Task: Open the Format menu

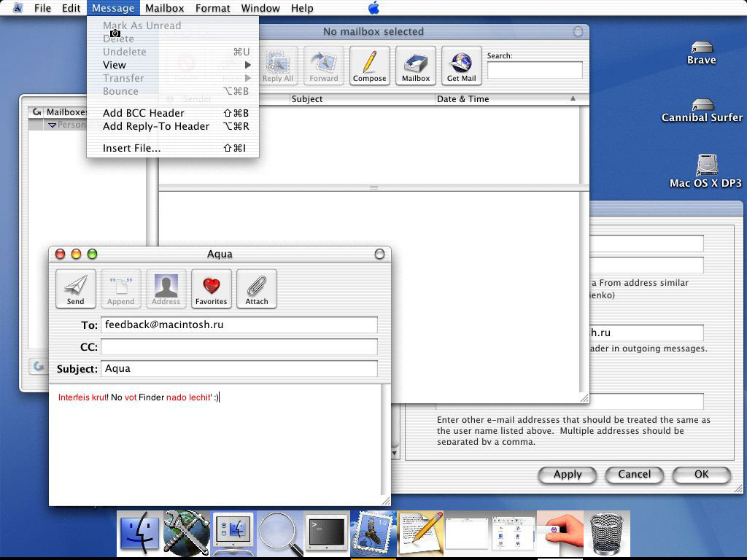Action: [212, 8]
